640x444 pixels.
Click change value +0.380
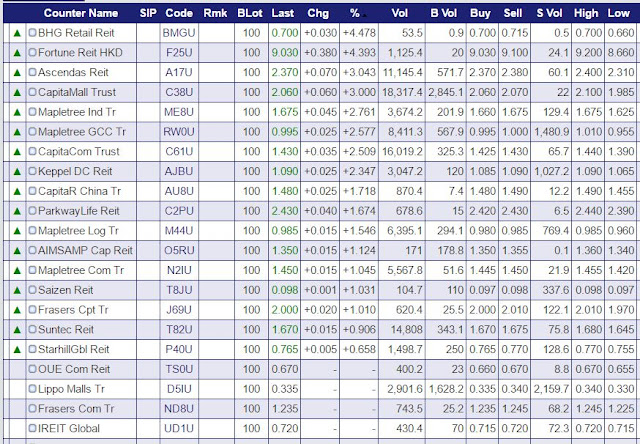[321, 53]
